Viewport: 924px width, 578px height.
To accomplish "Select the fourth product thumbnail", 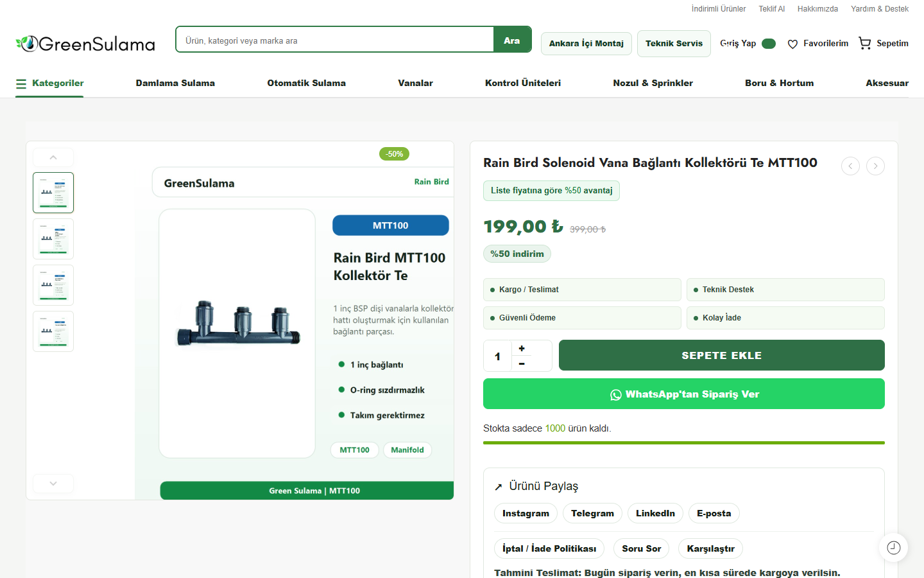I will coord(53,331).
